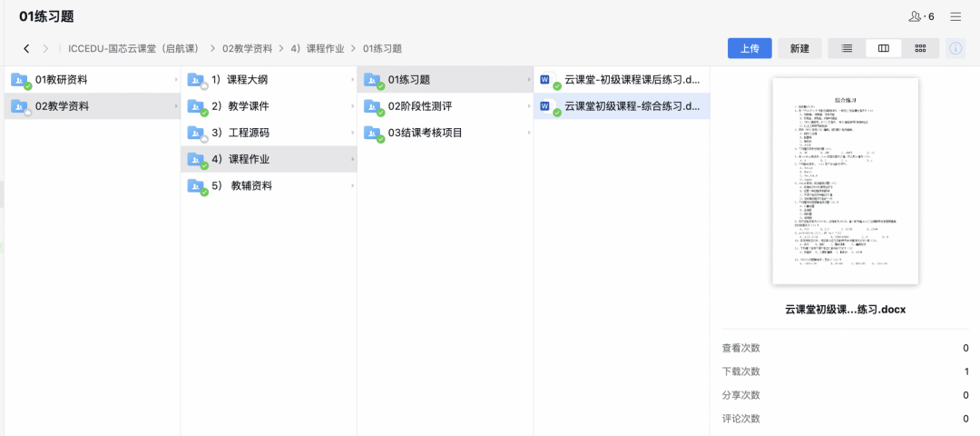Click the 01教研资料 folder icon
This screenshot has height=436, width=980.
click(20, 80)
